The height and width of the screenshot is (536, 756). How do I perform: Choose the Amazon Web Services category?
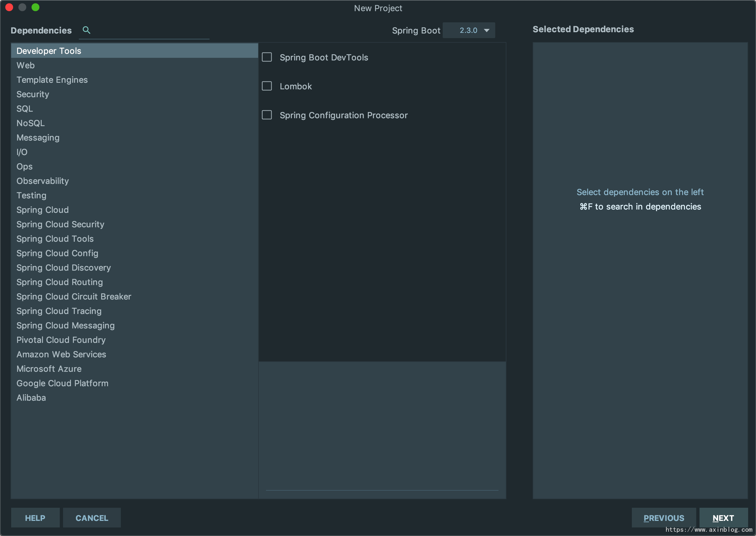(135, 354)
